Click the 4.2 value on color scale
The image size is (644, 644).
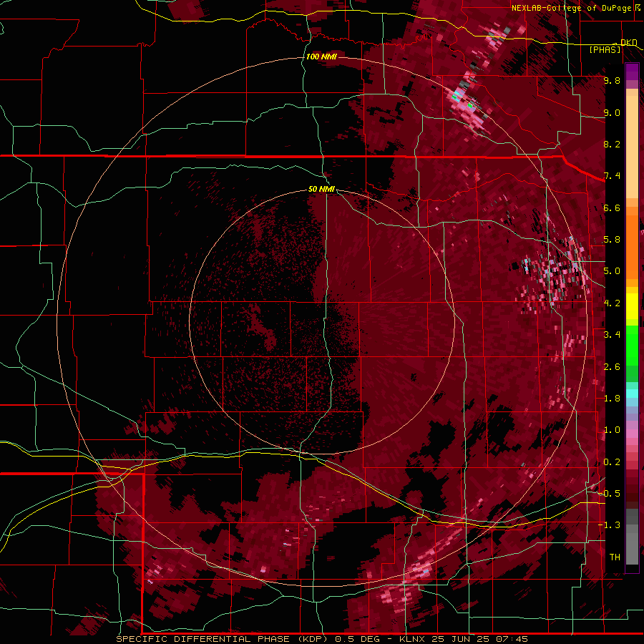click(612, 303)
